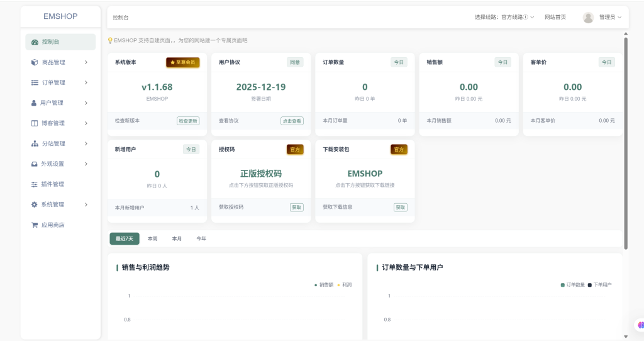Viewport: 644px width, 341px height.
Task: Click version text v1.1.68
Action: coord(157,87)
